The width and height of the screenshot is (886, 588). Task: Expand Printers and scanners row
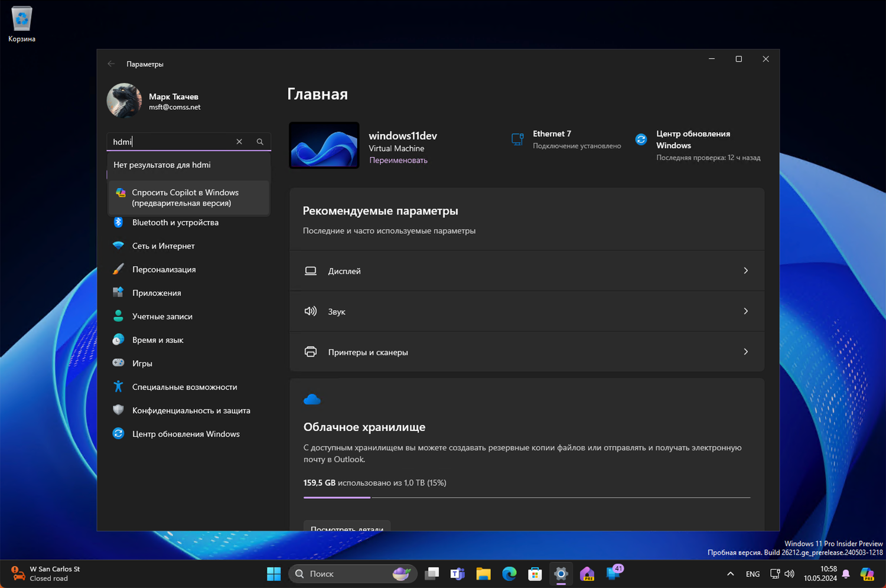coord(526,352)
